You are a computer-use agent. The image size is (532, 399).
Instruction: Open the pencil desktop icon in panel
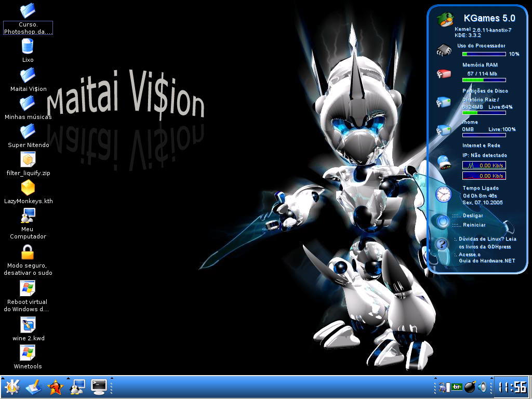point(34,387)
